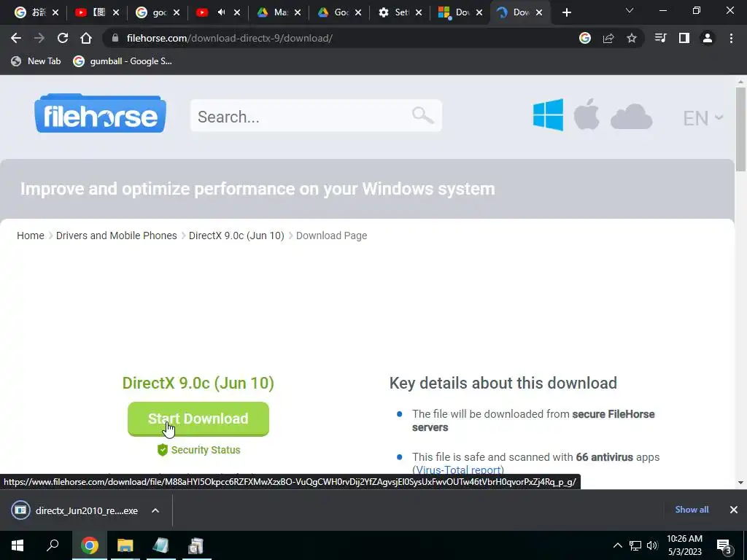Screen dimensions: 747x560
Task: Click the forward navigation arrow
Action: click(39, 38)
